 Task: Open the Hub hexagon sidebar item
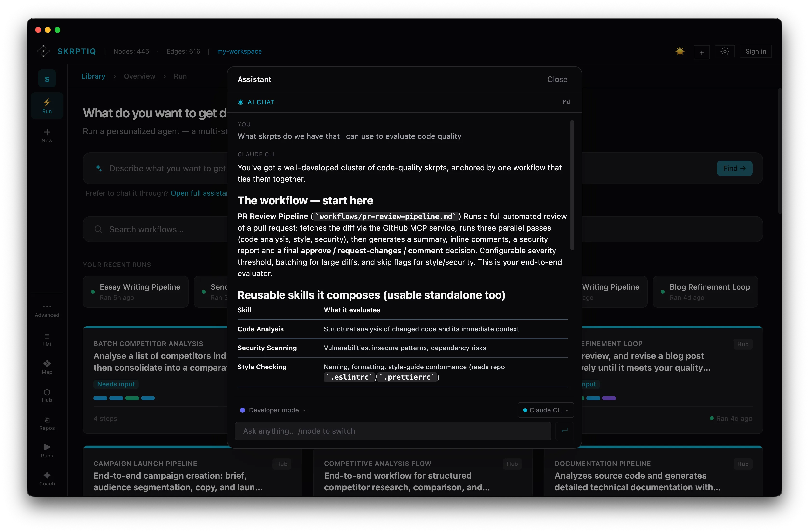47,395
